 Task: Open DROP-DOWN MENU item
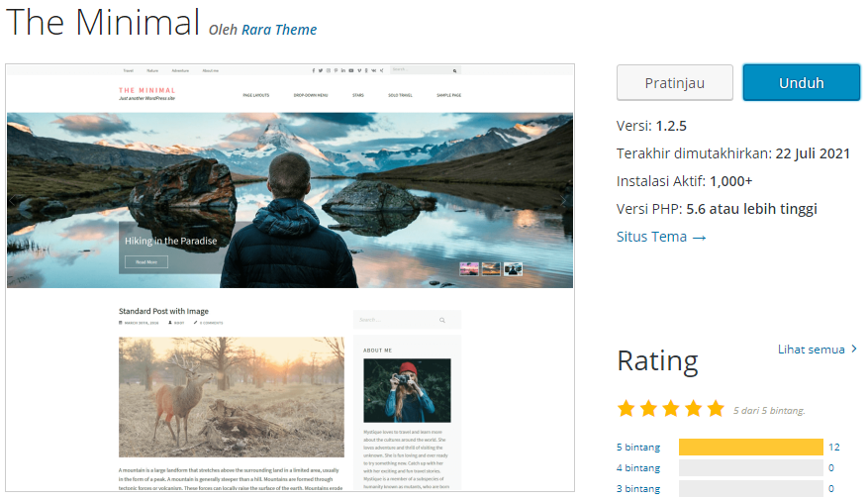(x=311, y=95)
